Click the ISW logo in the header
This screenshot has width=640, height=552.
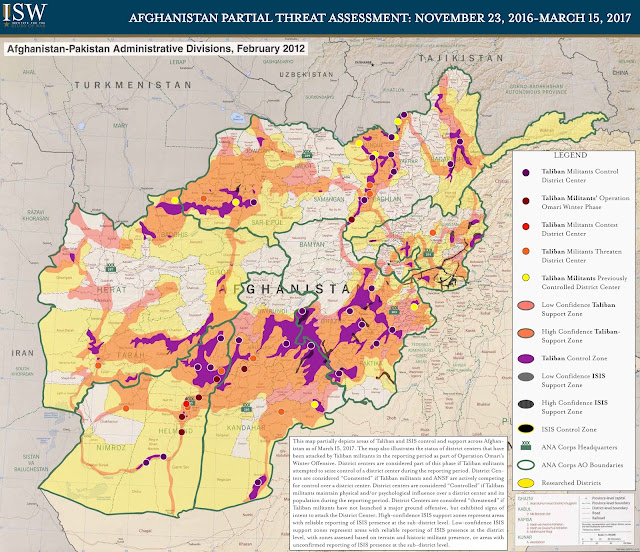coord(25,15)
